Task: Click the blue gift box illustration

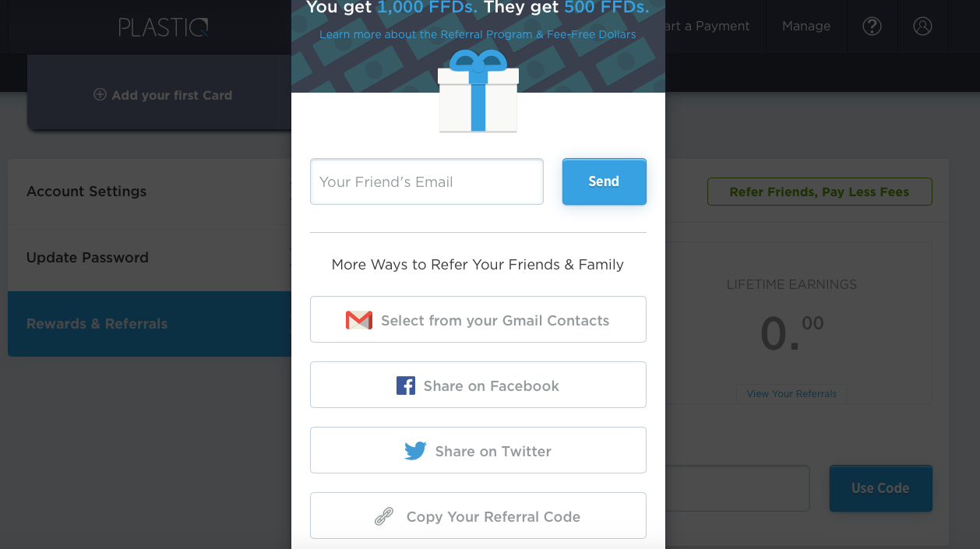Action: pos(478,92)
